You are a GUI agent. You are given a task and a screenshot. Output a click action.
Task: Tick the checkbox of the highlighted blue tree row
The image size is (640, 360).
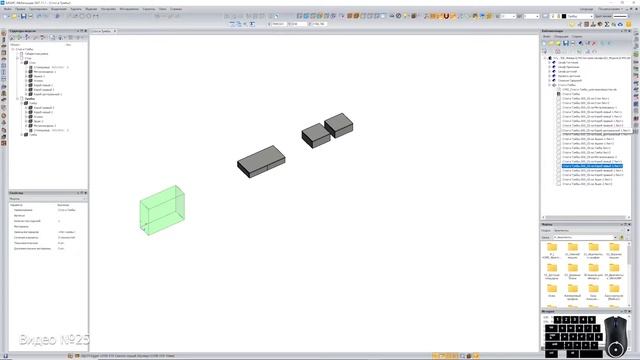pos(558,166)
